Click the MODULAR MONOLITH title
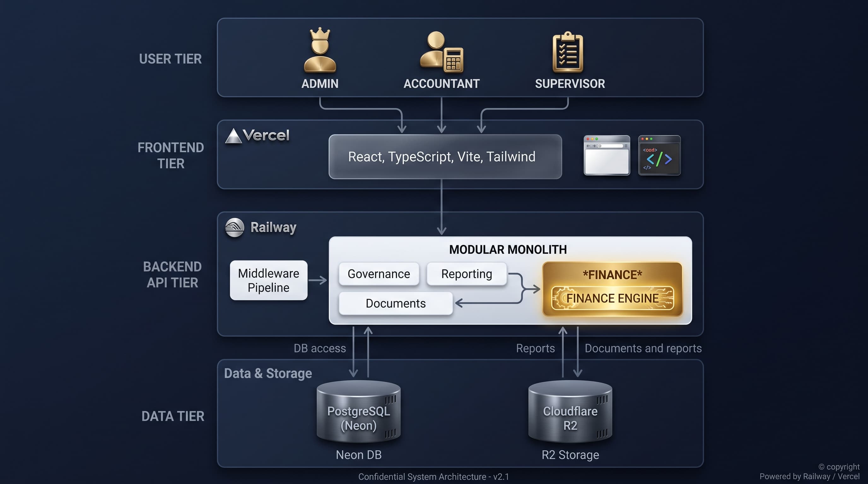This screenshot has height=484, width=868. click(508, 250)
